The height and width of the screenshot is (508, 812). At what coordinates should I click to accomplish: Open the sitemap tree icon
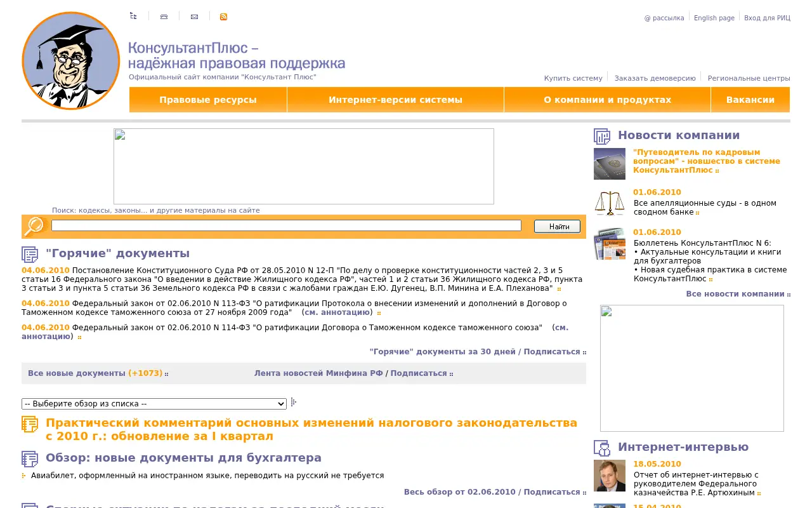tap(133, 16)
